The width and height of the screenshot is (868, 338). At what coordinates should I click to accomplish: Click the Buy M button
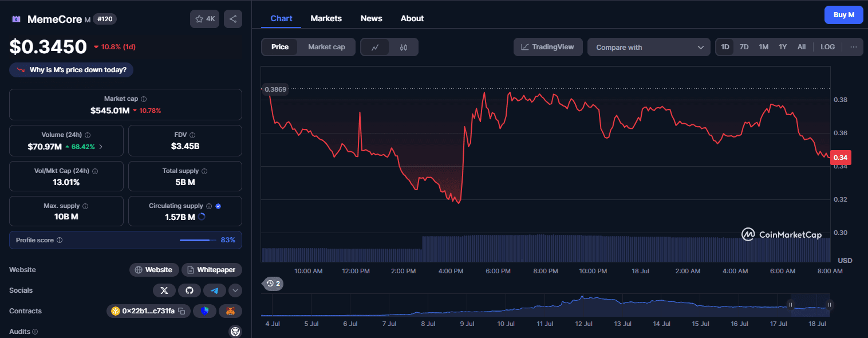coord(843,15)
